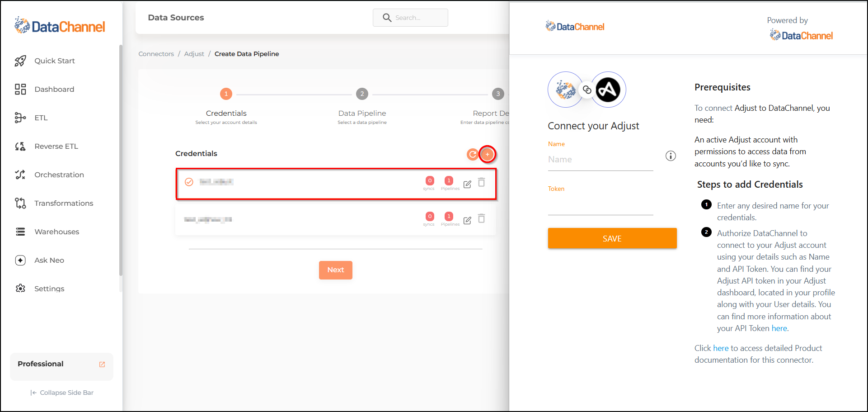Viewport: 868px width, 412px height.
Task: Open Reverse ETL section
Action: (56, 146)
